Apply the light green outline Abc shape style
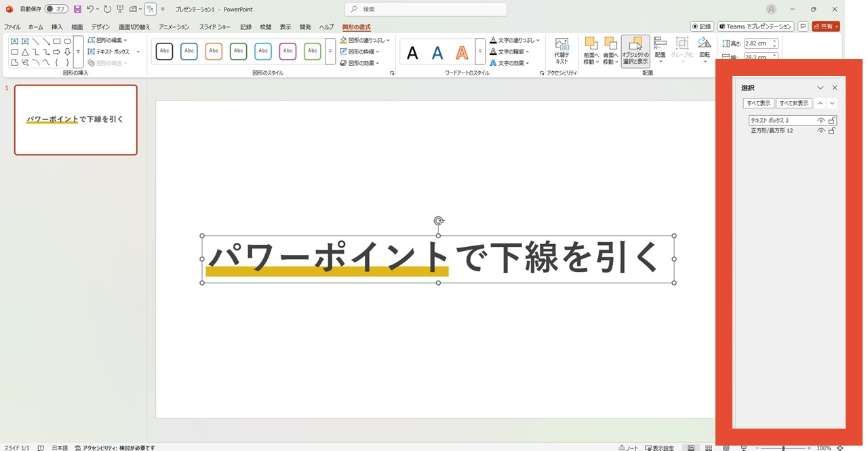This screenshot has height=451, width=868. (312, 52)
